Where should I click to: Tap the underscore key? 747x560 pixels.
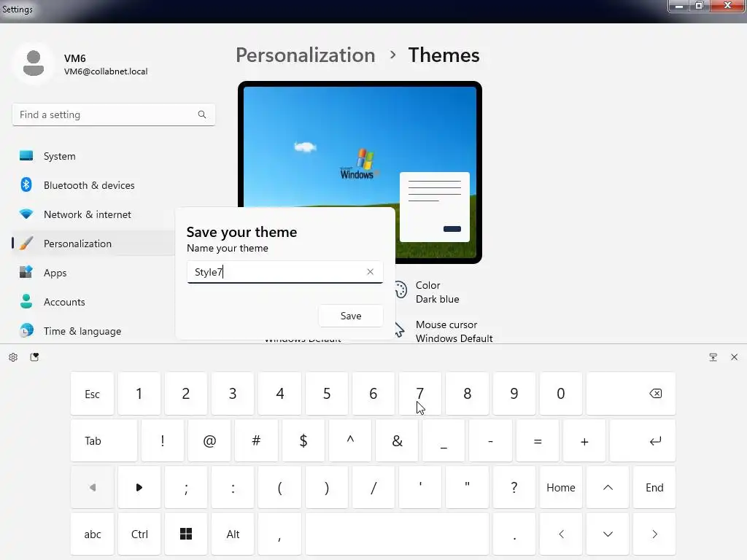[x=444, y=440]
